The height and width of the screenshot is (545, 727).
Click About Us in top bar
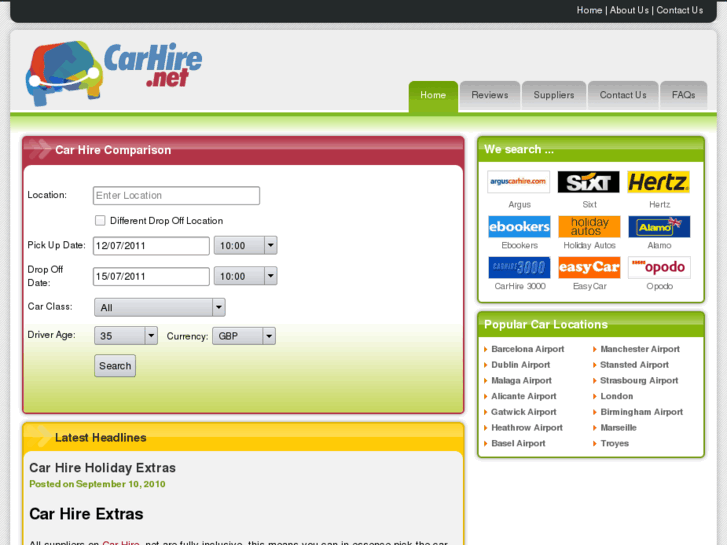coord(629,10)
